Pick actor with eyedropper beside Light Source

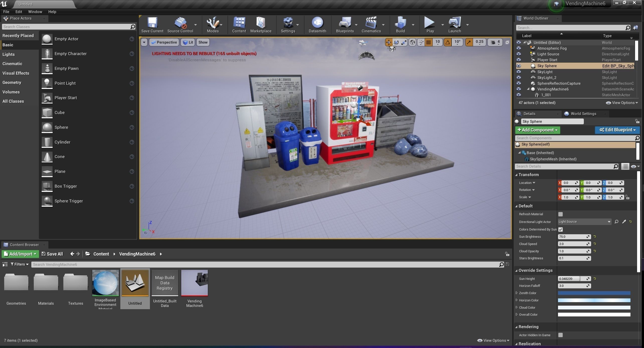(x=624, y=222)
